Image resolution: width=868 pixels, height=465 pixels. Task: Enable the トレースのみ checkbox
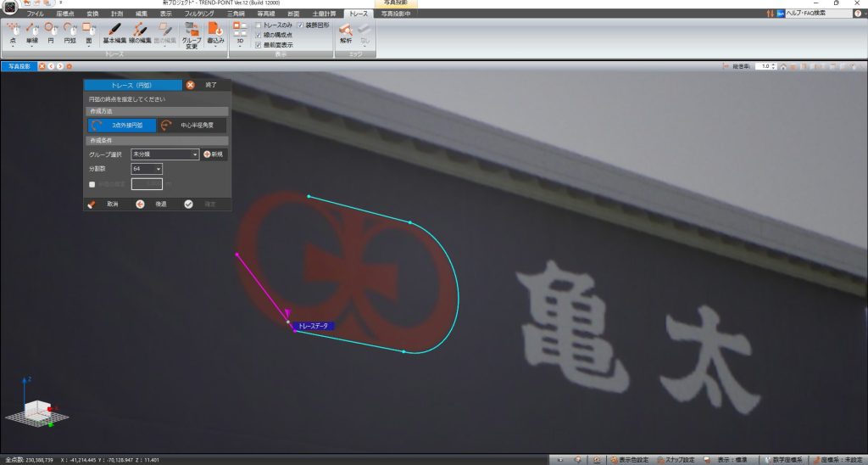(259, 25)
